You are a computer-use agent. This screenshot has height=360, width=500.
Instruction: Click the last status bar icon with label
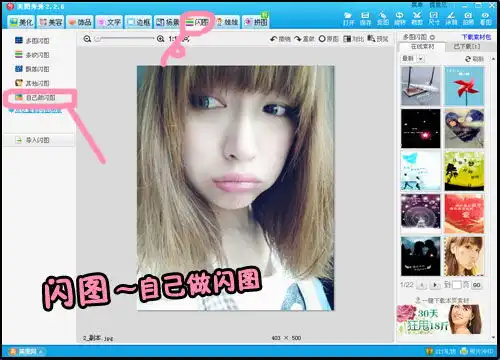coord(476,351)
